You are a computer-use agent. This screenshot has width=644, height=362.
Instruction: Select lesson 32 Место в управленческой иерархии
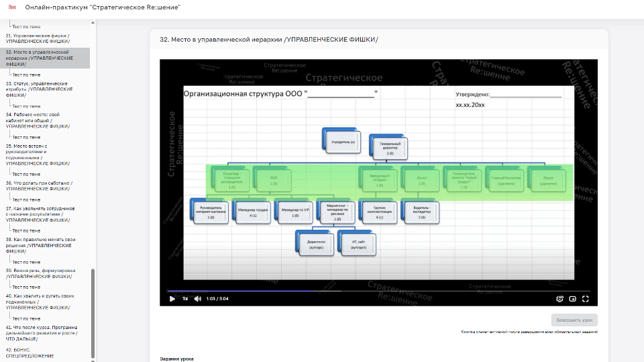39,58
